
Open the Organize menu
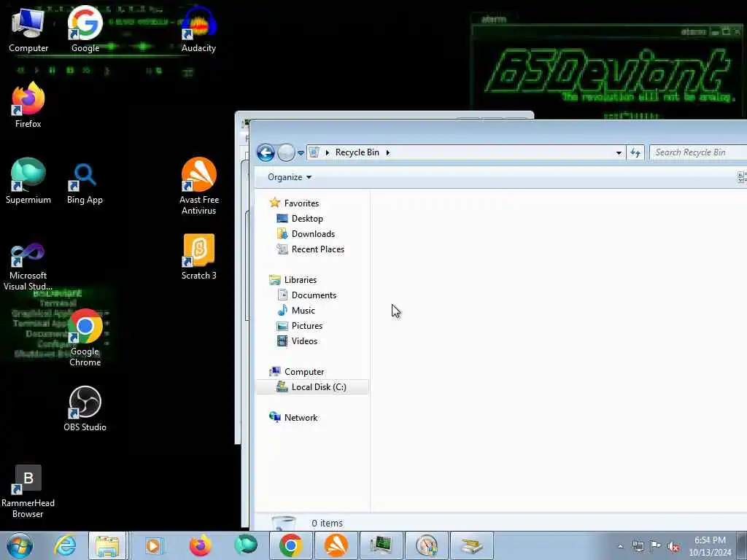[x=290, y=177]
